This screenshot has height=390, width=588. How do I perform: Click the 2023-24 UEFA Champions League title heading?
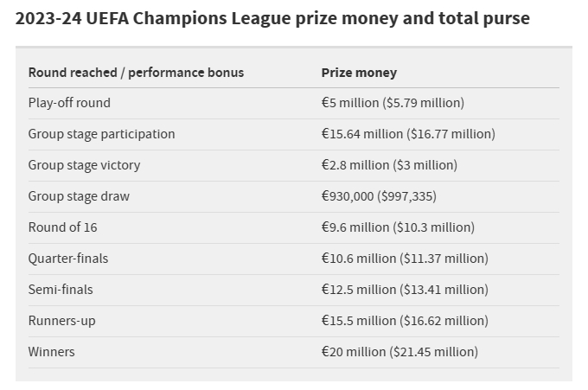point(272,18)
